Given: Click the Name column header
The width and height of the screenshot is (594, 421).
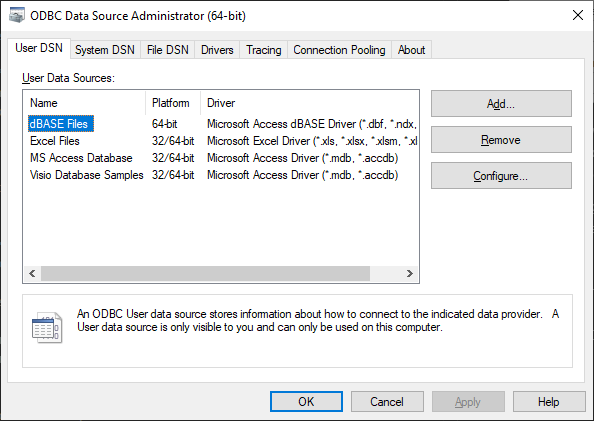Looking at the screenshot, I should [84, 103].
